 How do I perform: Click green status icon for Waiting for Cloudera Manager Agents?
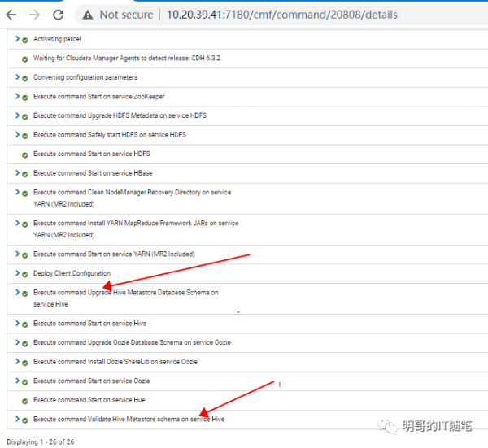(25, 59)
